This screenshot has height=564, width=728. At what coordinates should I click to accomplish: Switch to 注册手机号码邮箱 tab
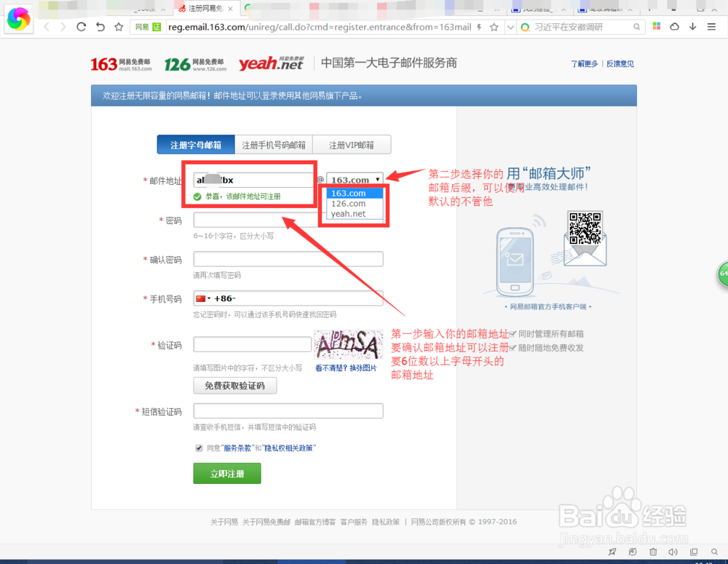click(x=274, y=145)
